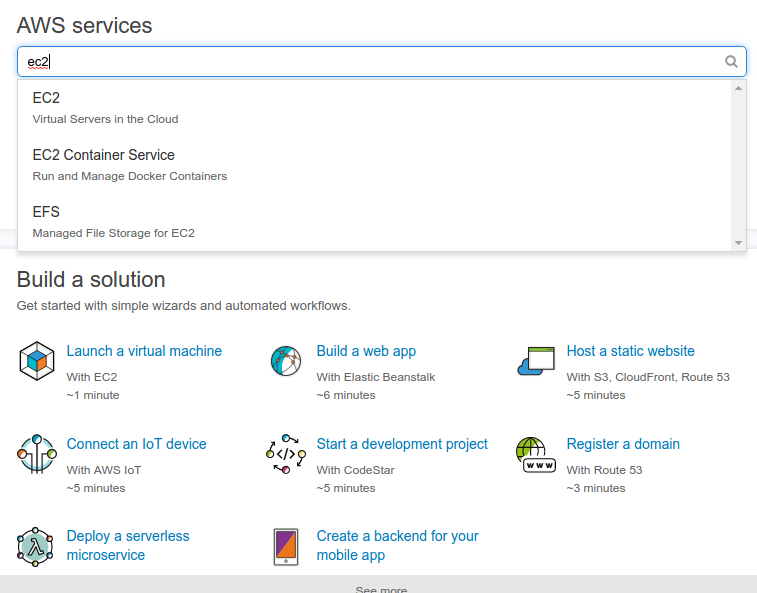Open Start a development project link
The image size is (757, 593).
point(402,444)
